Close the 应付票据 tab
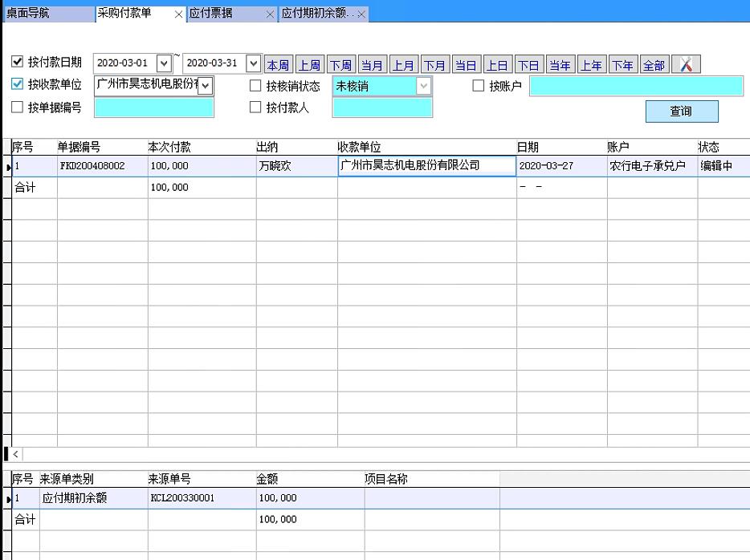The image size is (750, 560). 270,14
